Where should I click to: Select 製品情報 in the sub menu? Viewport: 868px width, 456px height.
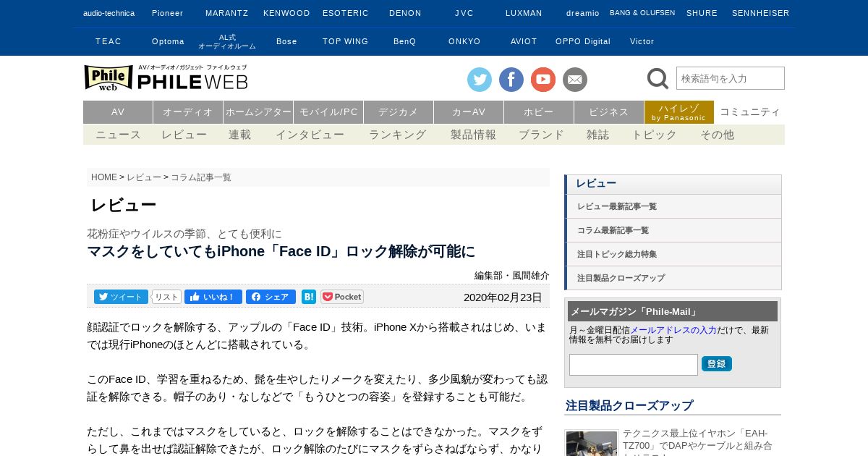coord(474,135)
